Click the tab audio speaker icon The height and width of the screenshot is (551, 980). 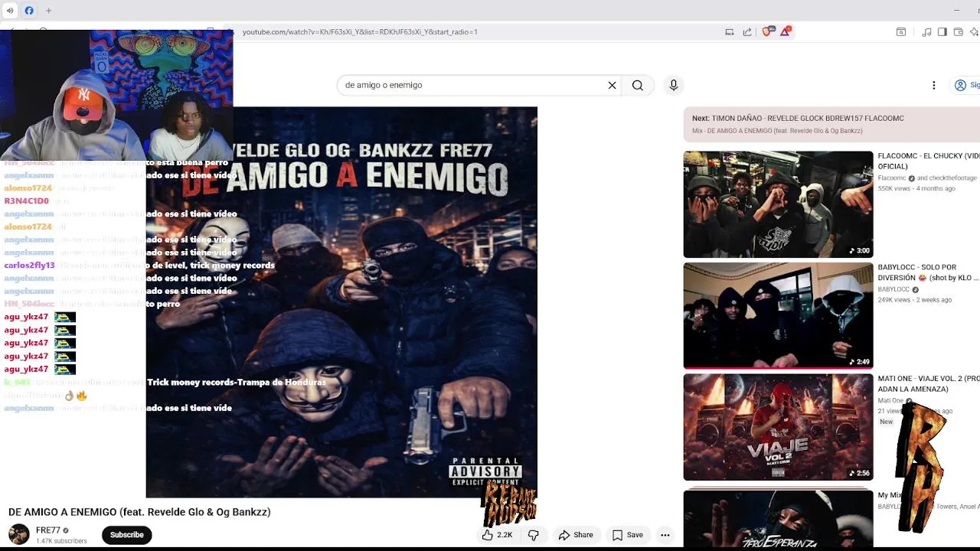pyautogui.click(x=10, y=11)
